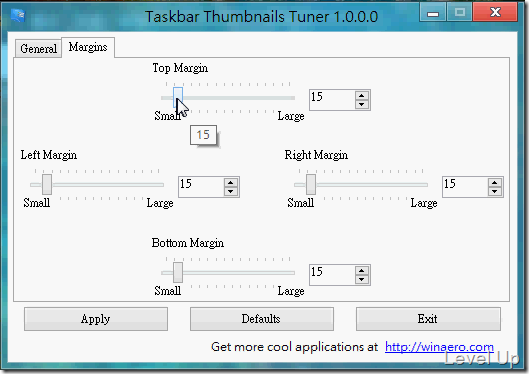Increase Left Margin with up arrow
The height and width of the screenshot is (374, 529).
click(230, 182)
